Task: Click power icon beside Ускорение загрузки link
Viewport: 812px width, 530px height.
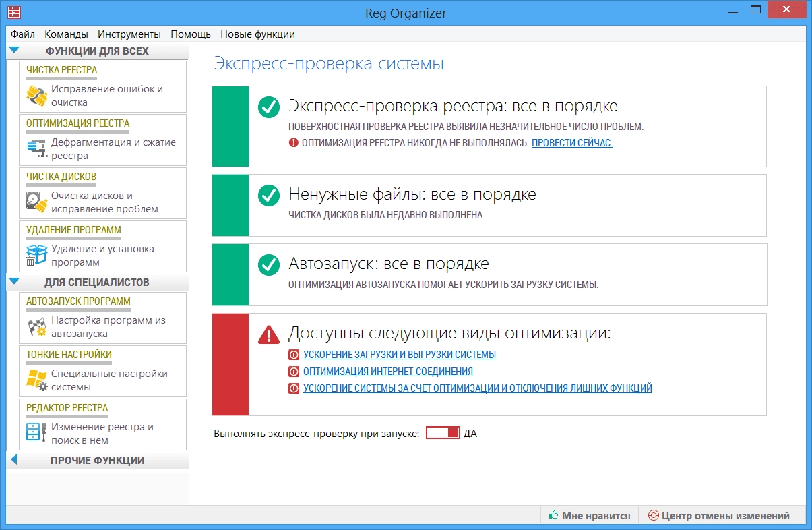Action: (293, 355)
